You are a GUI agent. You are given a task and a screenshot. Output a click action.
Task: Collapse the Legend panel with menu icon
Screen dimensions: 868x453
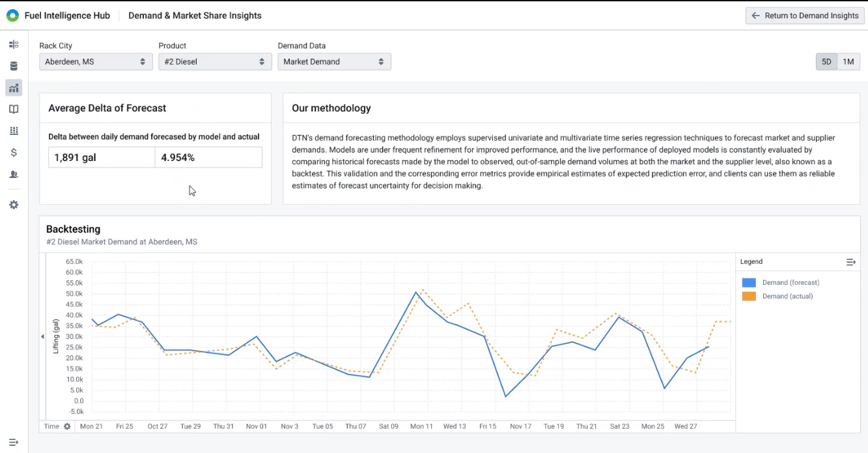[850, 262]
